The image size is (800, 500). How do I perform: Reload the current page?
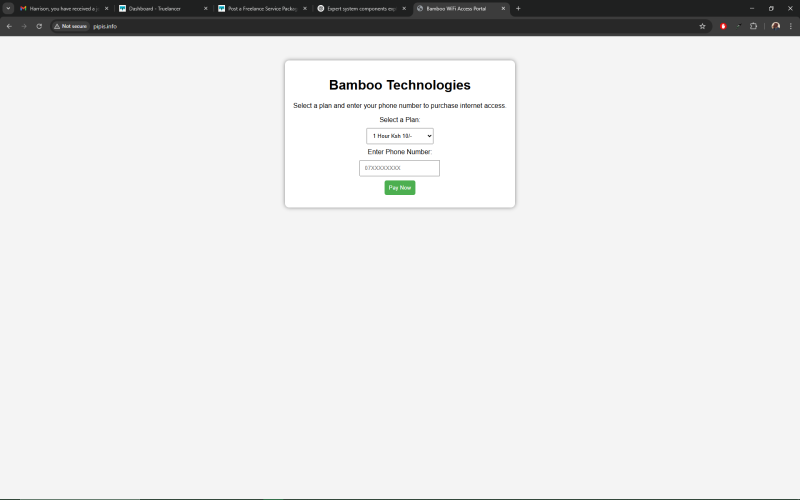click(x=39, y=26)
